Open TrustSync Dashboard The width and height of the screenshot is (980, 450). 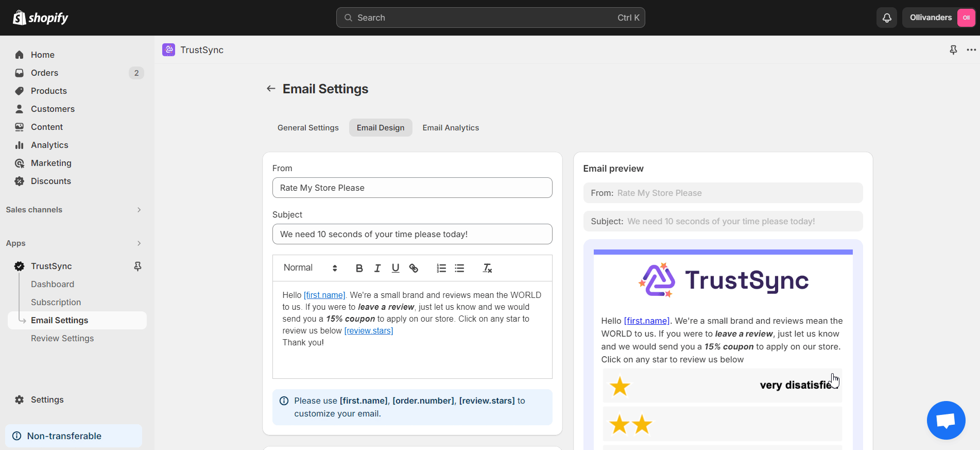53,284
